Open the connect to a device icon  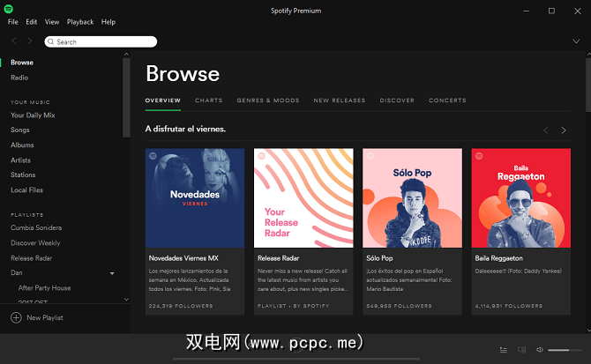[521, 350]
